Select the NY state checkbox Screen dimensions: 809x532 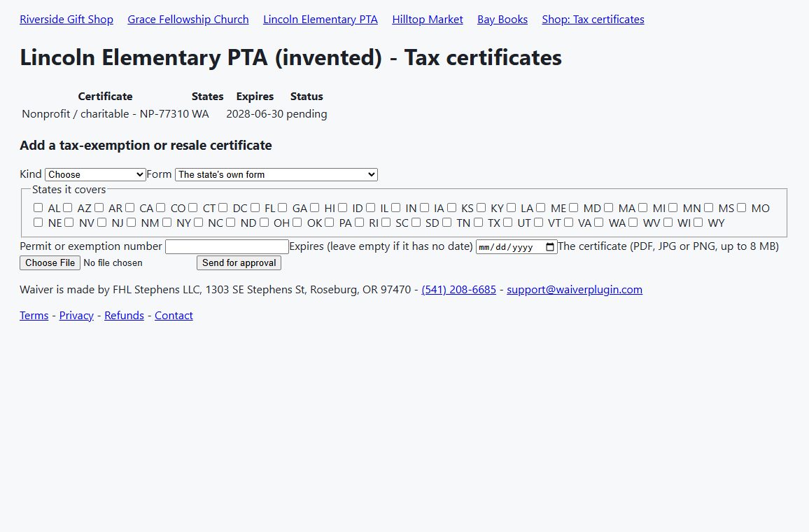tap(167, 223)
